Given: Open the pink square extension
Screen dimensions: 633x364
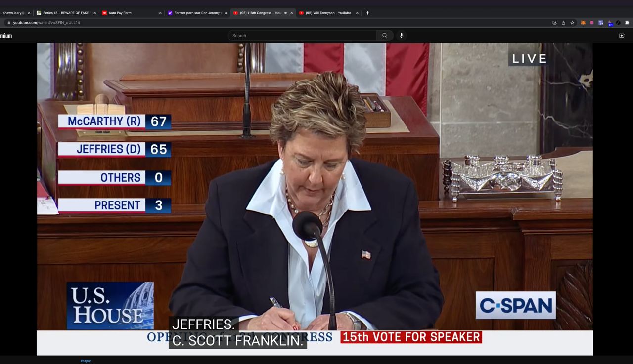Looking at the screenshot, I should pos(592,23).
